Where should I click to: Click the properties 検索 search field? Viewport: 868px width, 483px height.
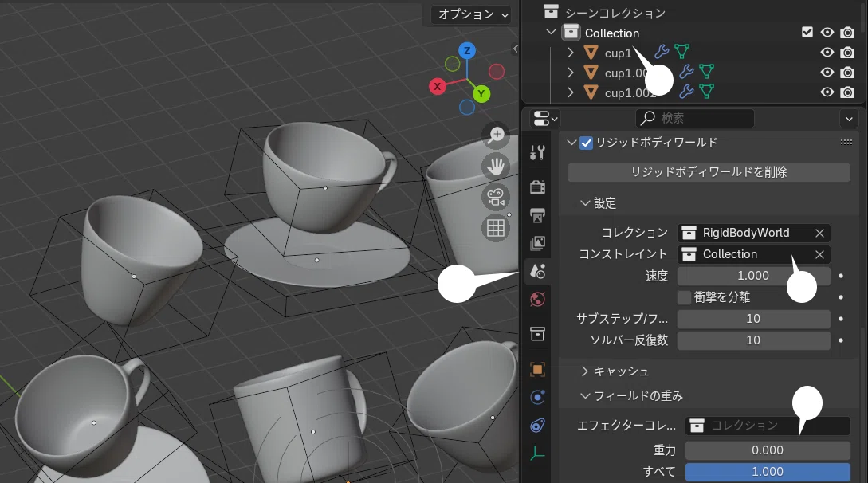695,118
